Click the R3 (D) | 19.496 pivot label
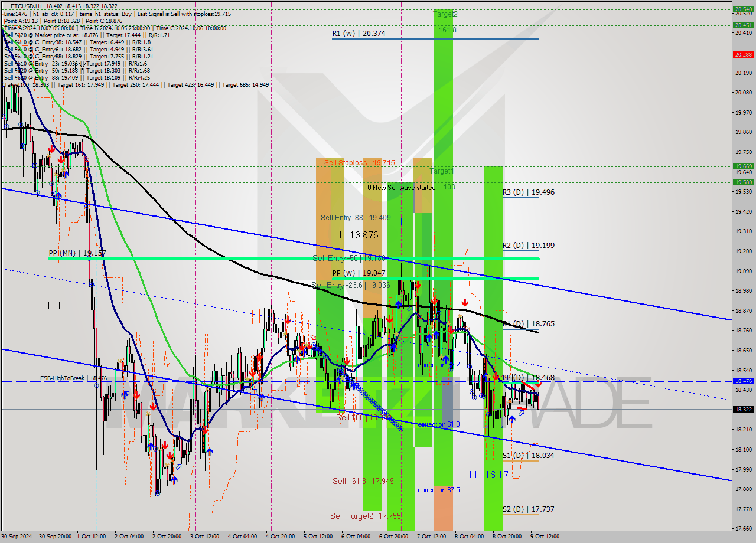Screen dimensions: 756x543 529,192
